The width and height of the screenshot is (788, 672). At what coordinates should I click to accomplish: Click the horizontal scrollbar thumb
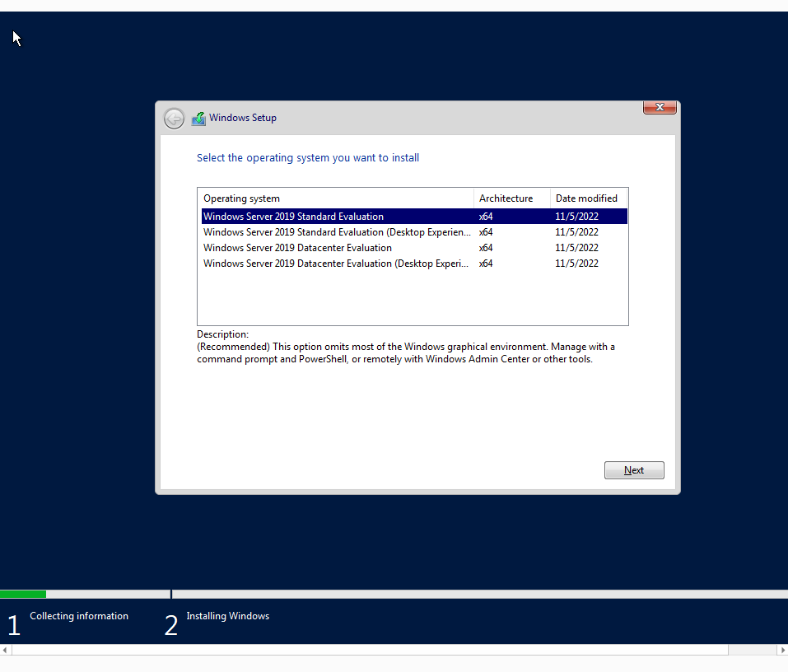370,650
